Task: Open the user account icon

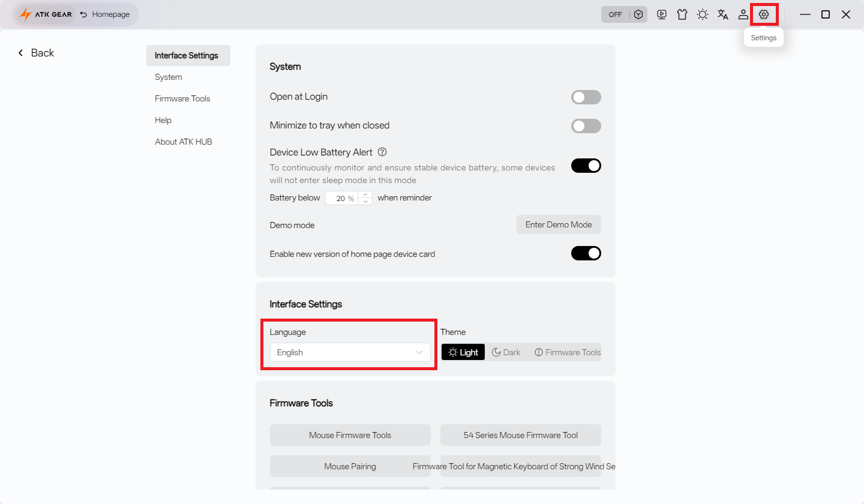Action: (x=743, y=14)
